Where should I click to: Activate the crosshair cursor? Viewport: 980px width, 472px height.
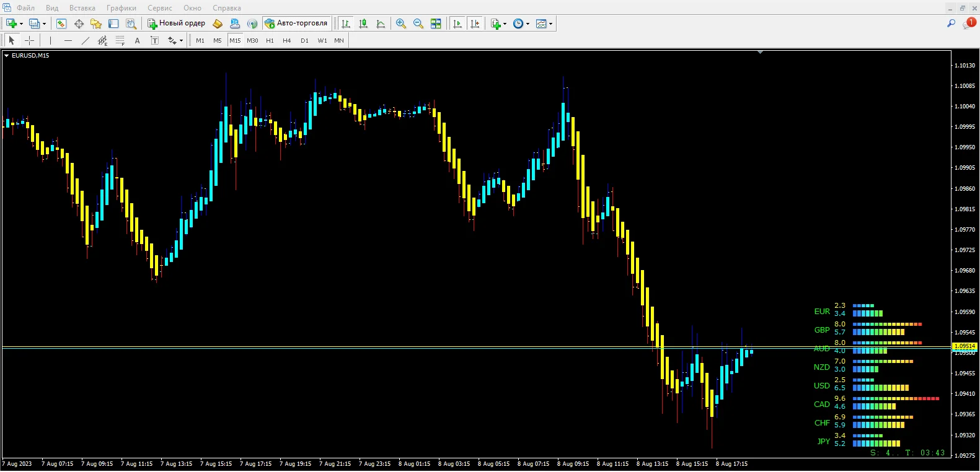click(29, 40)
